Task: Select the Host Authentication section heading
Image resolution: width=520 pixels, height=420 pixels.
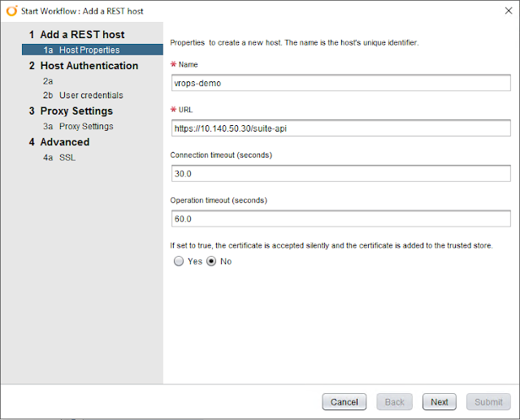Action: pyautogui.click(x=89, y=66)
